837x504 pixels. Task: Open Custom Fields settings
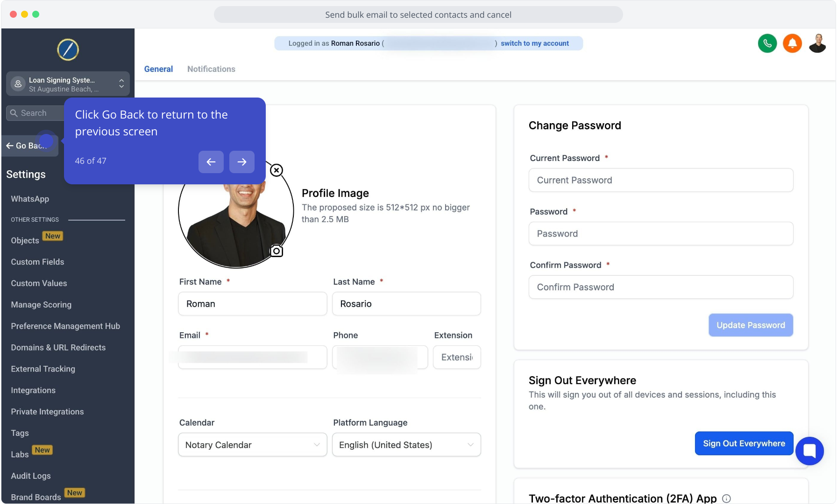click(x=37, y=262)
